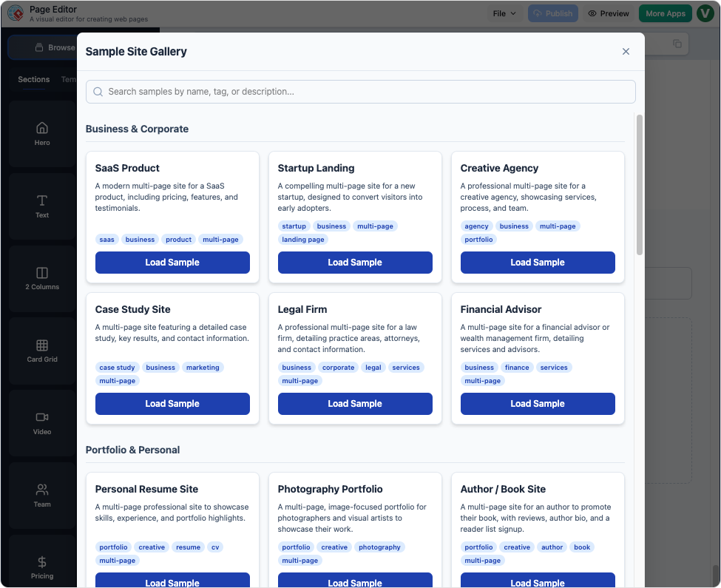Screen dimensions: 721x588
Task: Load the Startup Landing sample
Action: coord(355,262)
